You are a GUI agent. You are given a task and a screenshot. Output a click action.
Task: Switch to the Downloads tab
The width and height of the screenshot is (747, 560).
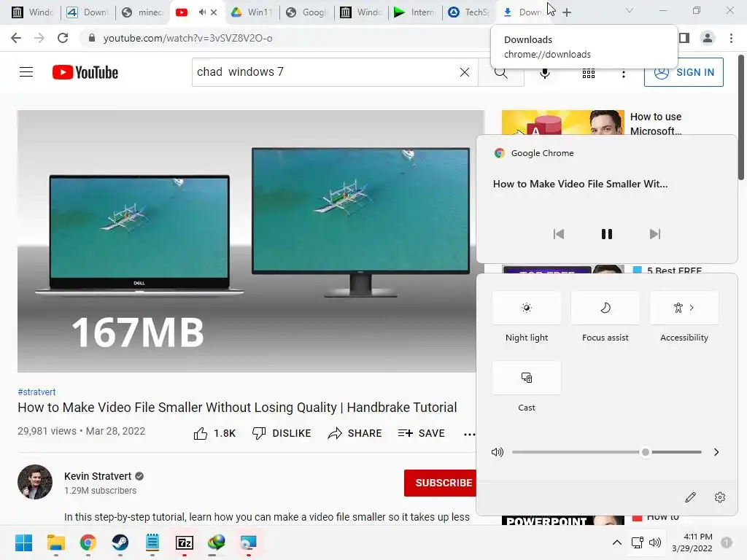tap(523, 12)
